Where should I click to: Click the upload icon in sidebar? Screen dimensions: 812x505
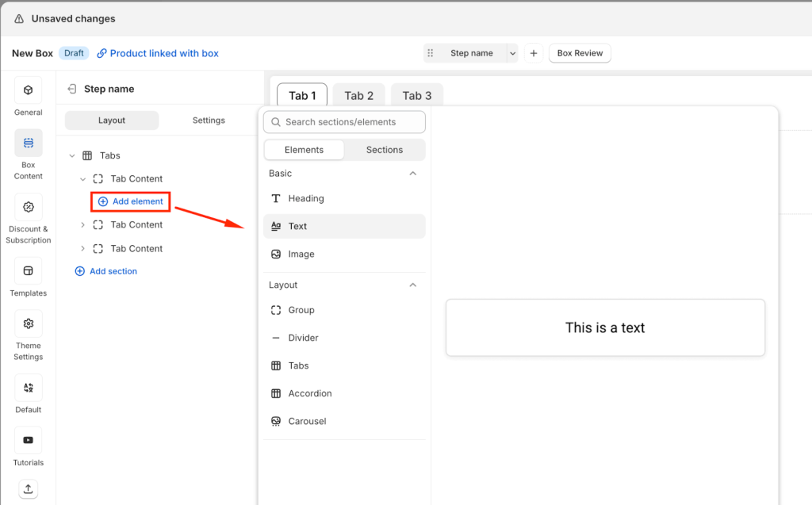pyautogui.click(x=29, y=488)
